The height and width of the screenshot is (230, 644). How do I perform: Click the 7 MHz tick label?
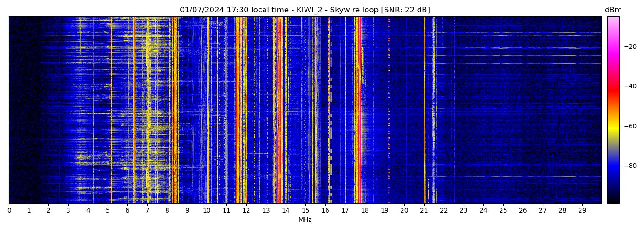tap(147, 211)
